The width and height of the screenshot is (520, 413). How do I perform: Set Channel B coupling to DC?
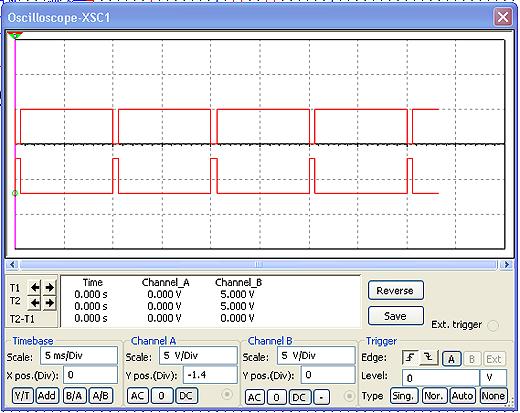click(299, 397)
